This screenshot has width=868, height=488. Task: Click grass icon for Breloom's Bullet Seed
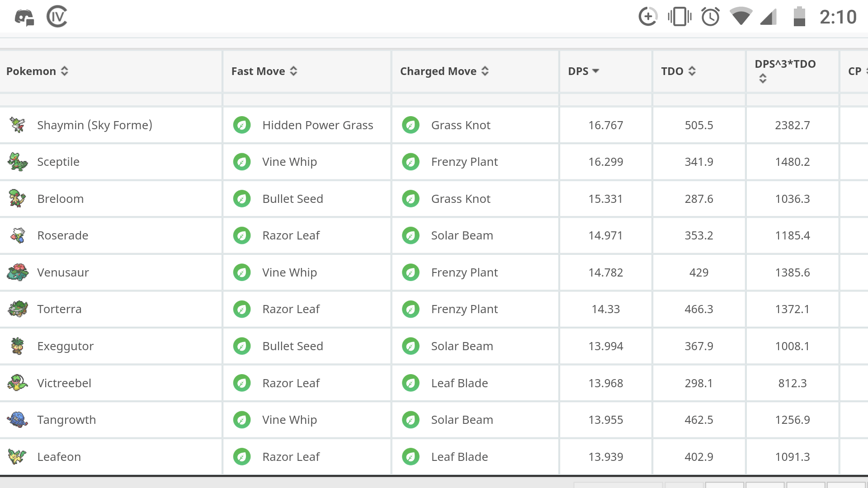pos(242,199)
